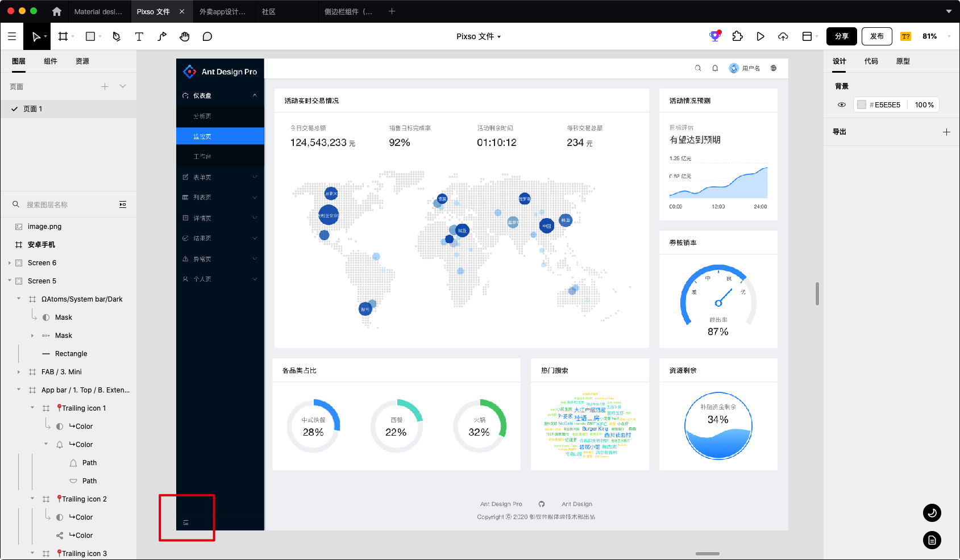This screenshot has height=560, width=960.
Task: Collapse the Trailing icon 1 layer
Action: 32,408
